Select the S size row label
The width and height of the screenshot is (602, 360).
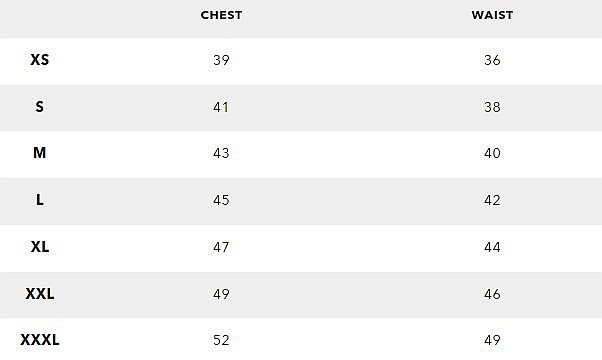click(40, 107)
